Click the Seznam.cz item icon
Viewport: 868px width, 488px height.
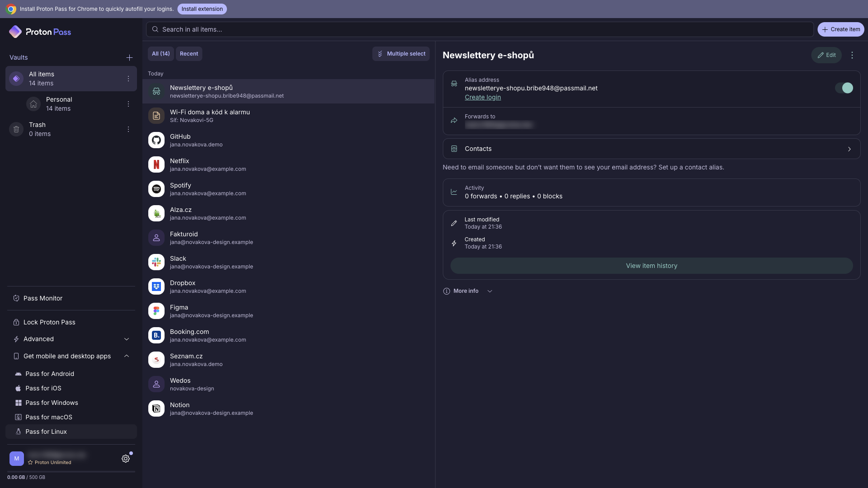[x=156, y=360]
